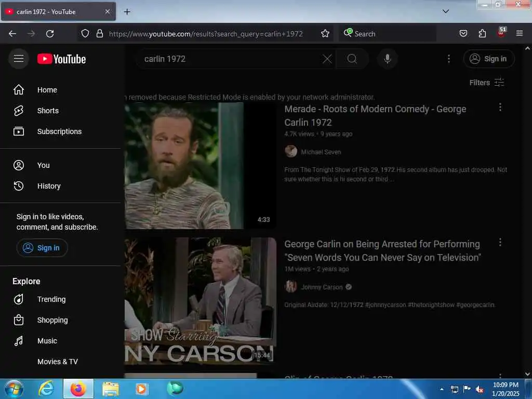
Task: Open the Filters options
Action: click(x=487, y=83)
